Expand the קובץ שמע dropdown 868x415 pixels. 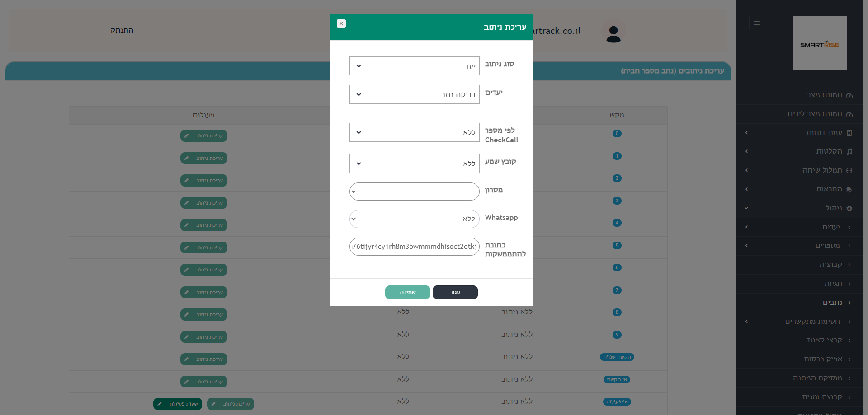pos(414,163)
